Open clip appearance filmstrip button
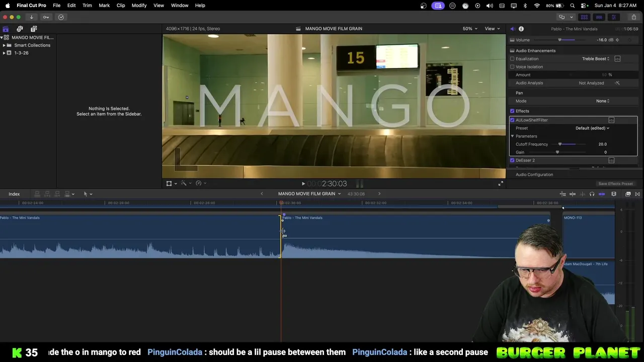Viewport: 644px width, 362px height. click(614, 194)
